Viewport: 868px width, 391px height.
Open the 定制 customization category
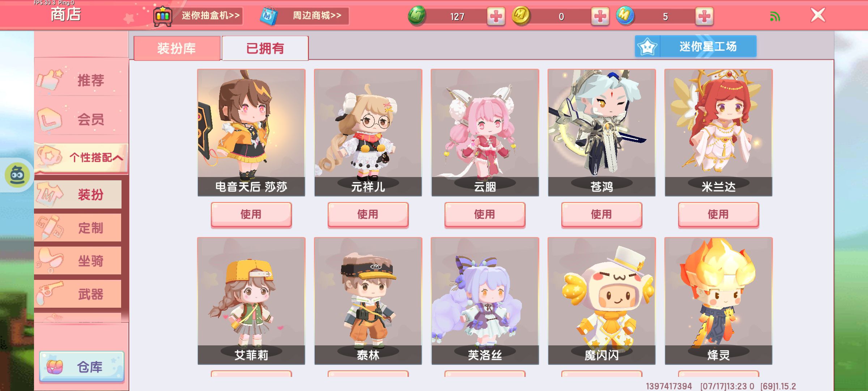pos(78,228)
